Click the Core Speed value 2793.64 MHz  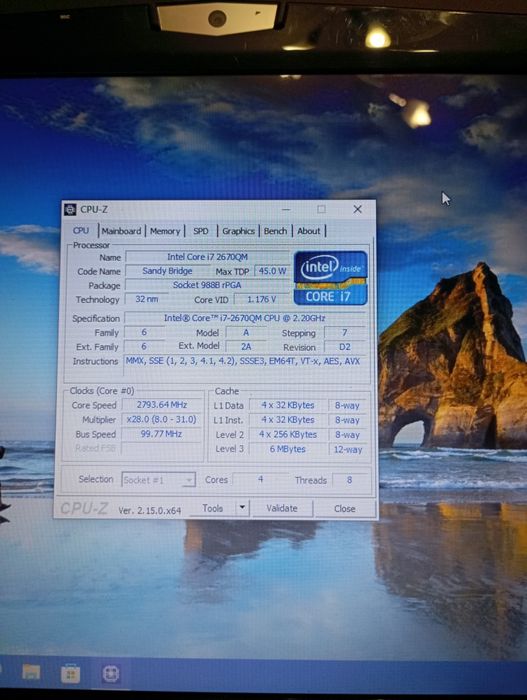point(162,404)
